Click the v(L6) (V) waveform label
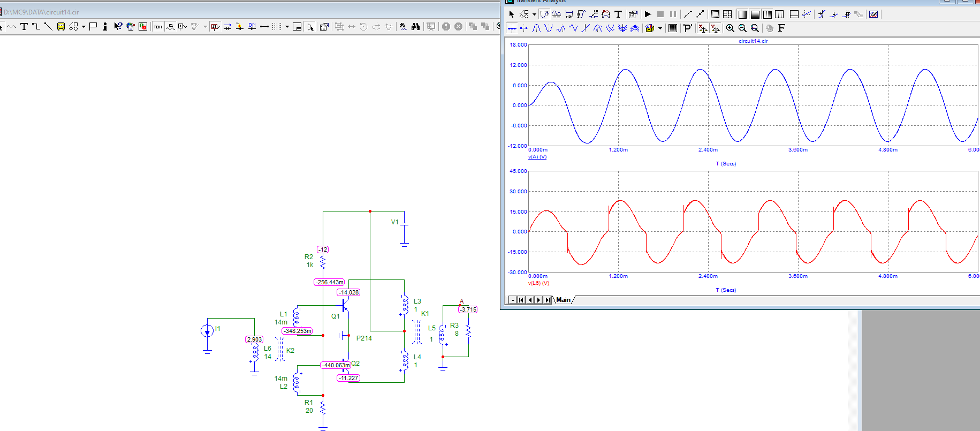This screenshot has height=431, width=980. pos(538,283)
